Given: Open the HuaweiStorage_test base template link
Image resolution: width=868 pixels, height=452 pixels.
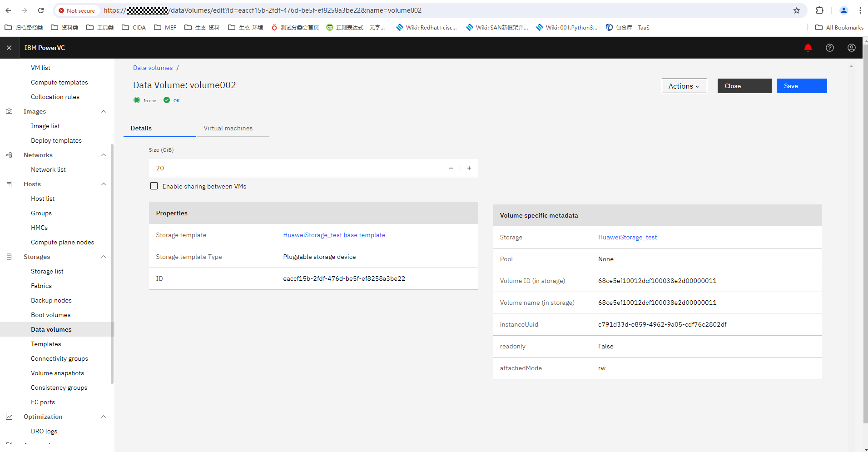Looking at the screenshot, I should 334,235.
